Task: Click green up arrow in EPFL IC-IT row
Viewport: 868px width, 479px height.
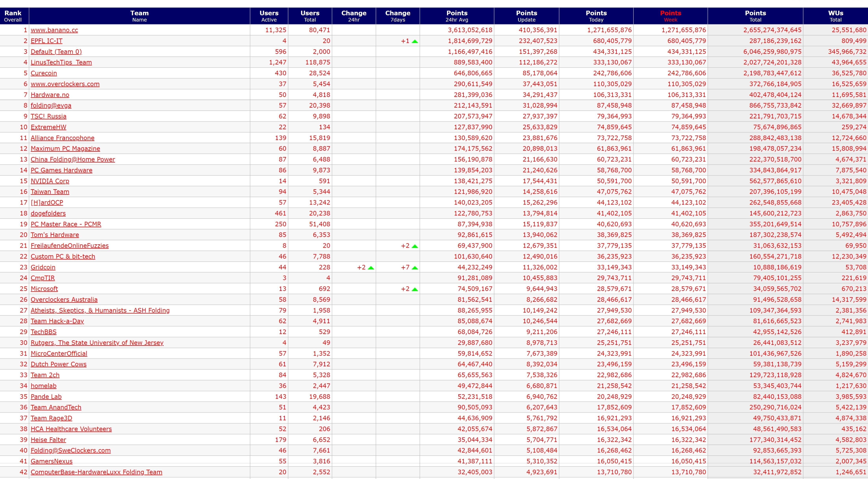Action: pyautogui.click(x=415, y=42)
